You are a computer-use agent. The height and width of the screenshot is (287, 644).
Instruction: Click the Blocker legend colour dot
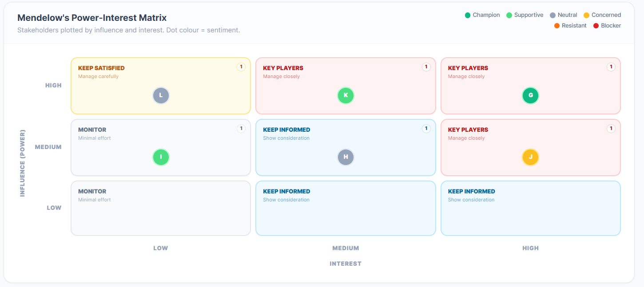click(596, 26)
